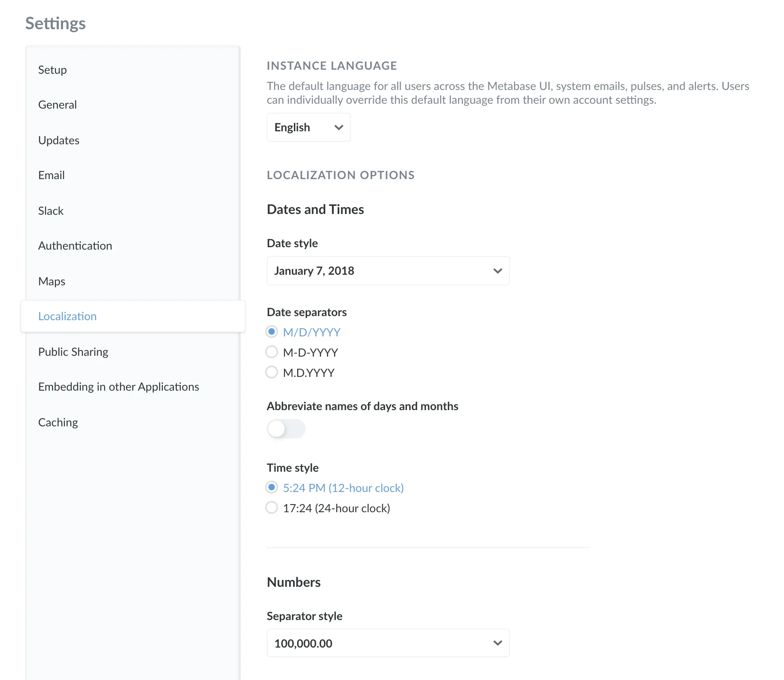Enable abbreviating names of days and months
Image resolution: width=784 pixels, height=680 pixels.
(x=286, y=429)
